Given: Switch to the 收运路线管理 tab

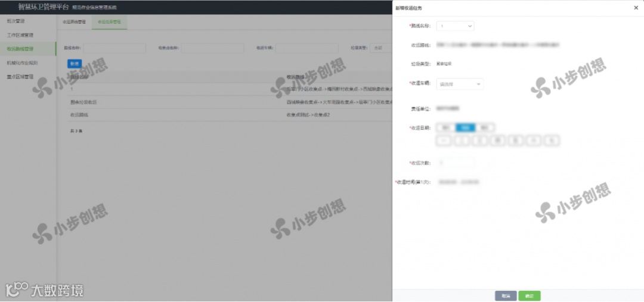Looking at the screenshot, I should click(75, 22).
